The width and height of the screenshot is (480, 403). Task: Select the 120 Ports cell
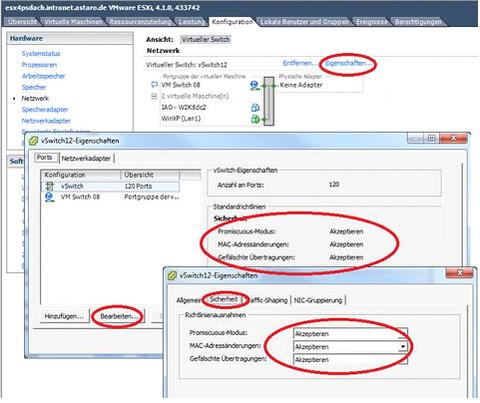click(138, 186)
